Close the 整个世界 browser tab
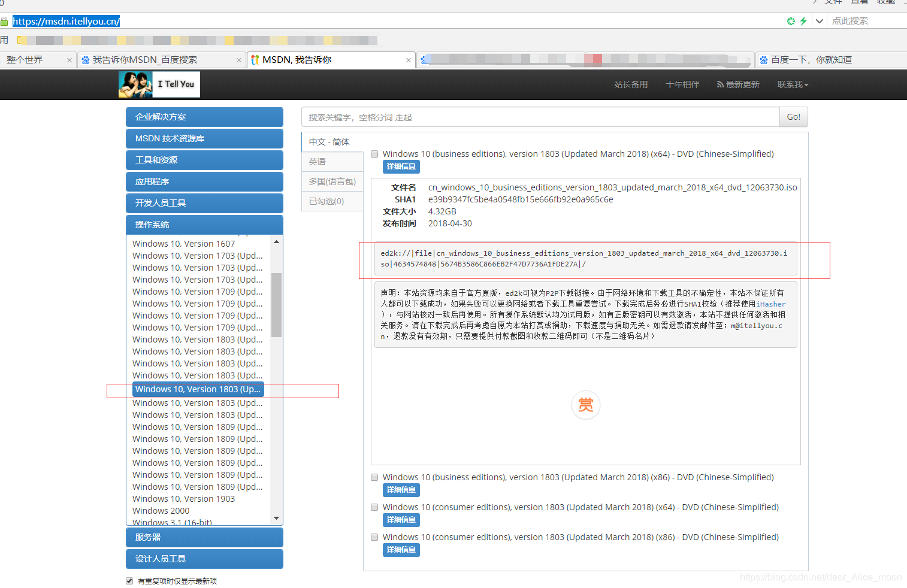 coord(69,60)
